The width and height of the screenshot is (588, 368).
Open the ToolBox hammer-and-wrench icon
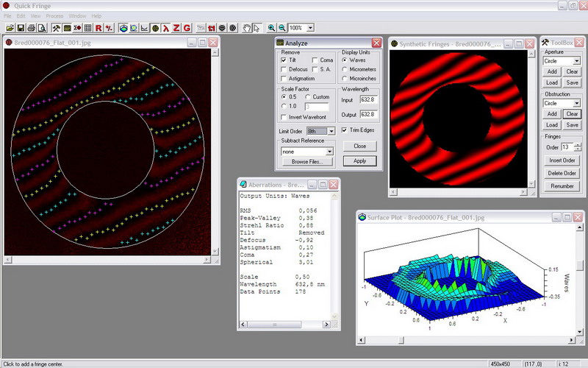[57, 28]
